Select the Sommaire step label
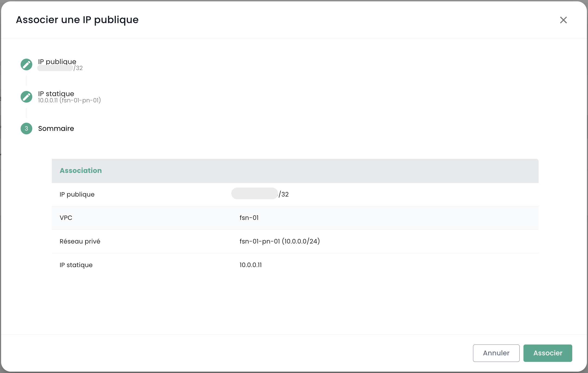Image resolution: width=588 pixels, height=373 pixels. 56,128
